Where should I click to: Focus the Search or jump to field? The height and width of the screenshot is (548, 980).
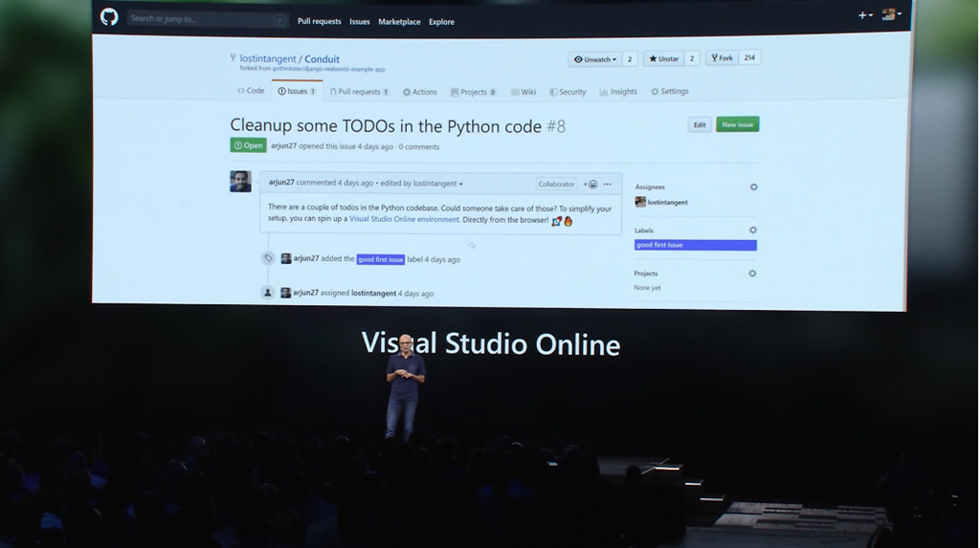coord(208,19)
